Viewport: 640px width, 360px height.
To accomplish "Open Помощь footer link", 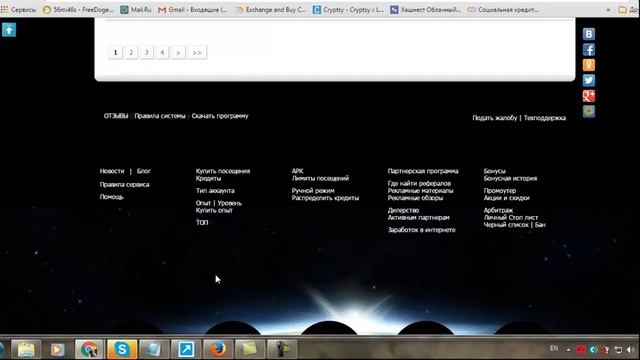I will click(111, 197).
